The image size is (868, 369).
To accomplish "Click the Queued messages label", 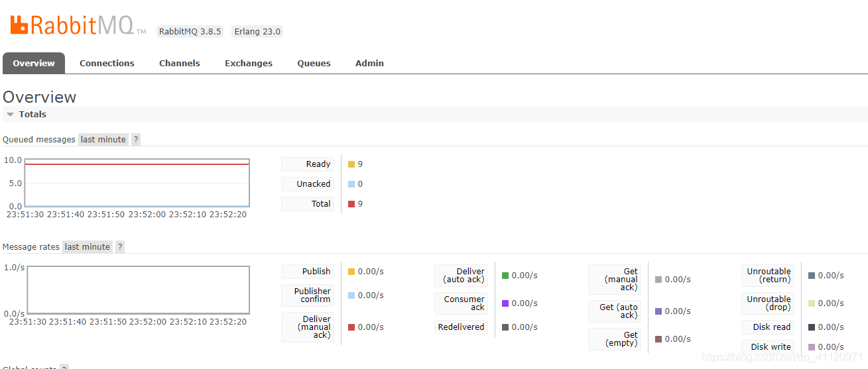I will click(39, 139).
